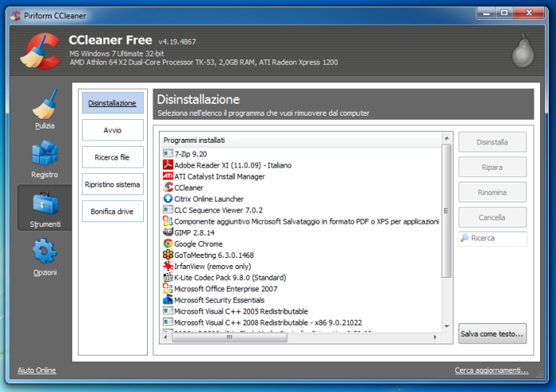The image size is (556, 392).
Task: Click the Google Chrome icon in list
Action: 168,244
